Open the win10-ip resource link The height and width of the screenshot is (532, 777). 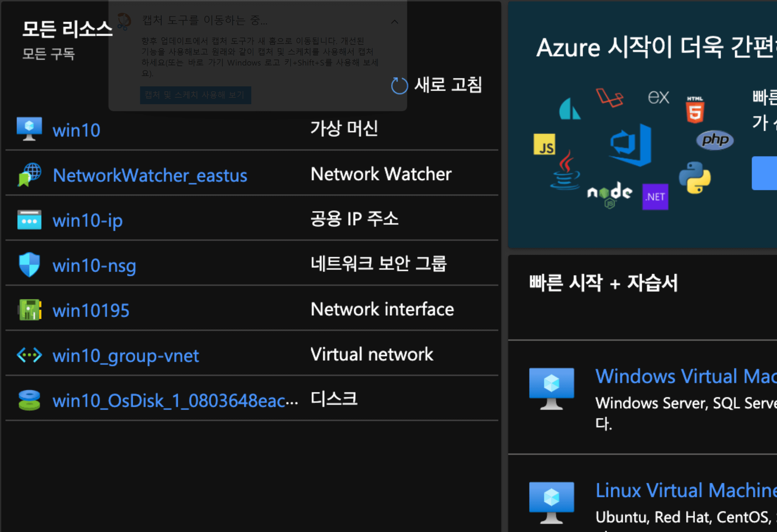[88, 221]
